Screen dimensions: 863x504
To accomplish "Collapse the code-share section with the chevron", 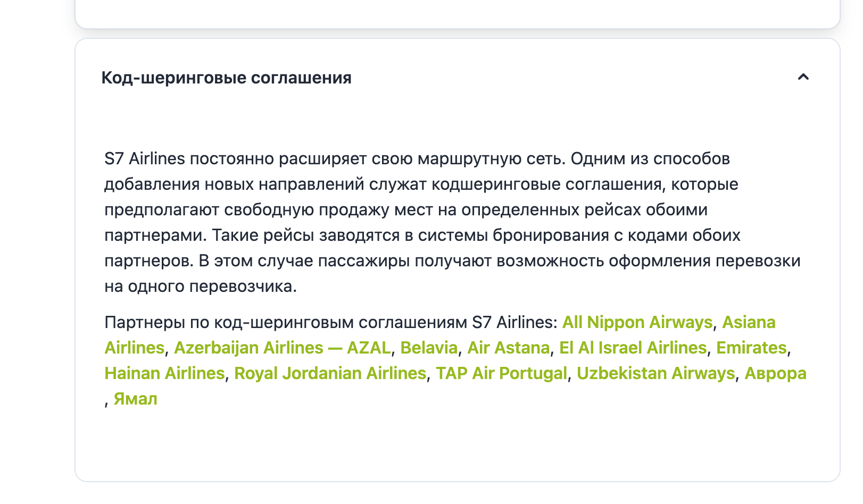I will coord(803,77).
